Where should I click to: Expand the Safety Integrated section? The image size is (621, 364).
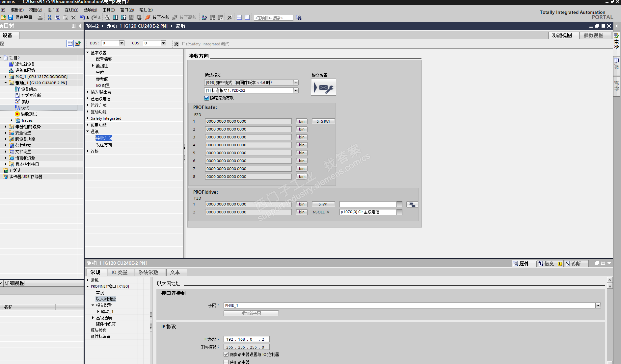[88, 118]
